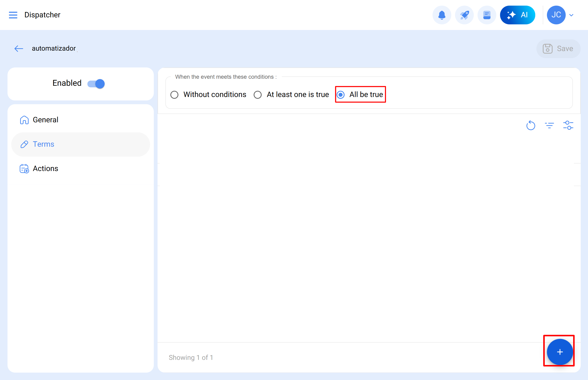This screenshot has height=380, width=588.
Task: Select At least one is true
Action: (258, 95)
